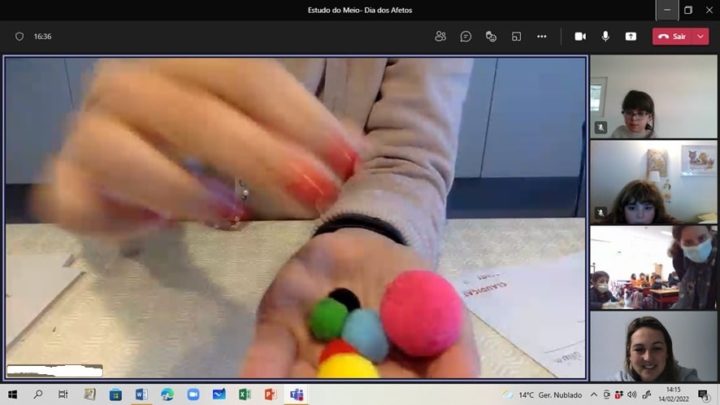Screen dimensions: 720x405
Task: Mute the microphone
Action: (x=605, y=36)
